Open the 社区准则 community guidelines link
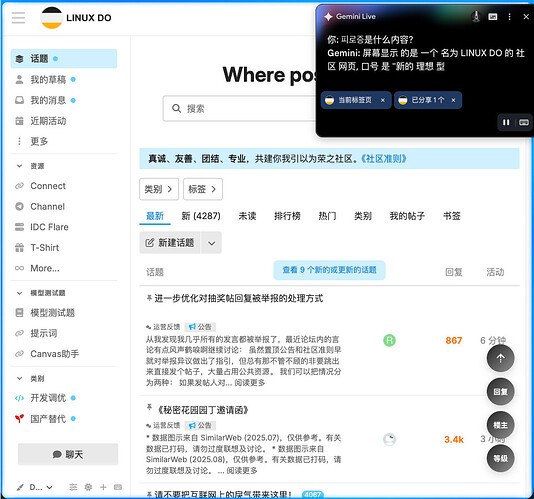This screenshot has height=499, width=534. click(383, 159)
